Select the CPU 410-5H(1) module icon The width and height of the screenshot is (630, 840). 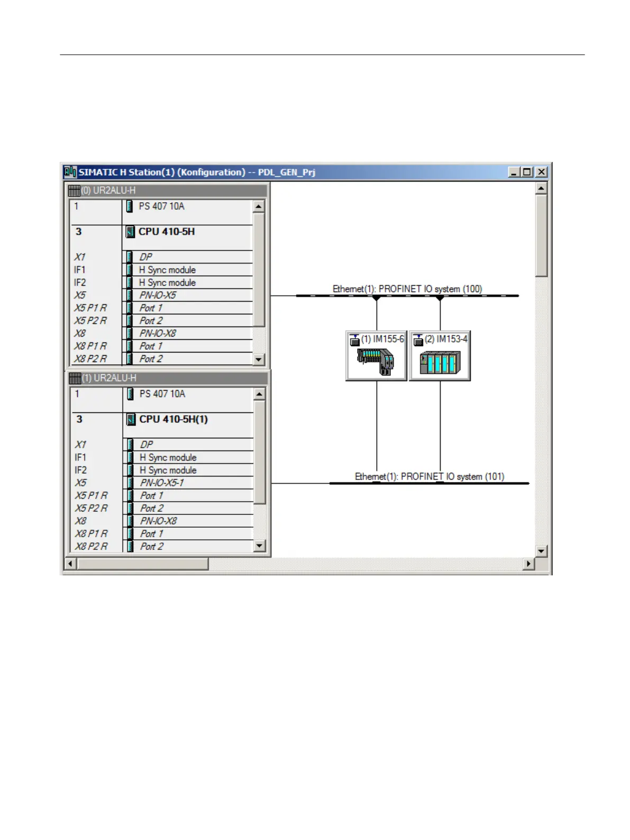point(131,419)
